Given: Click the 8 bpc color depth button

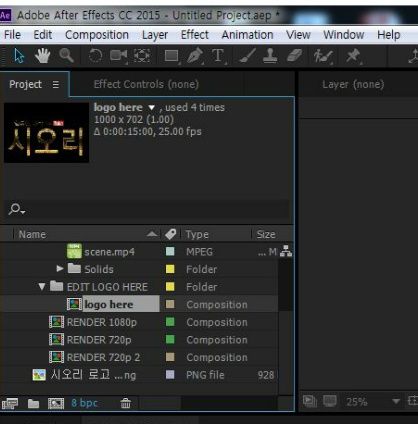Looking at the screenshot, I should click(x=84, y=403).
